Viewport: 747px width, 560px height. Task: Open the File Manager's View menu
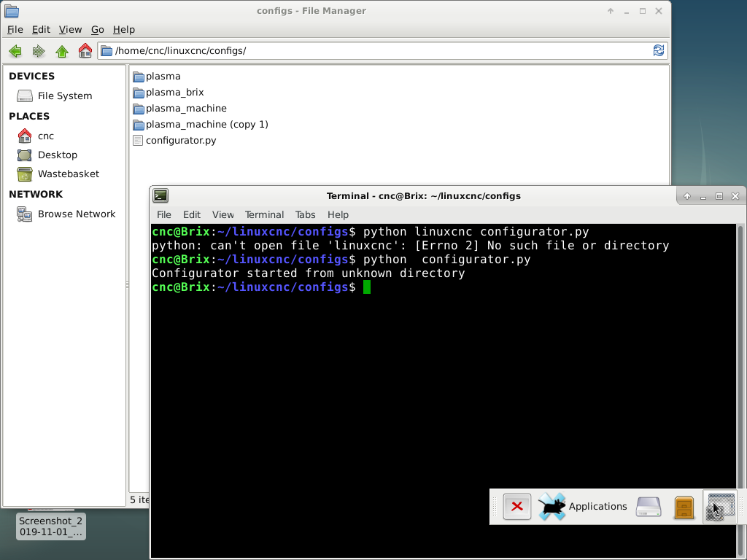coord(70,29)
